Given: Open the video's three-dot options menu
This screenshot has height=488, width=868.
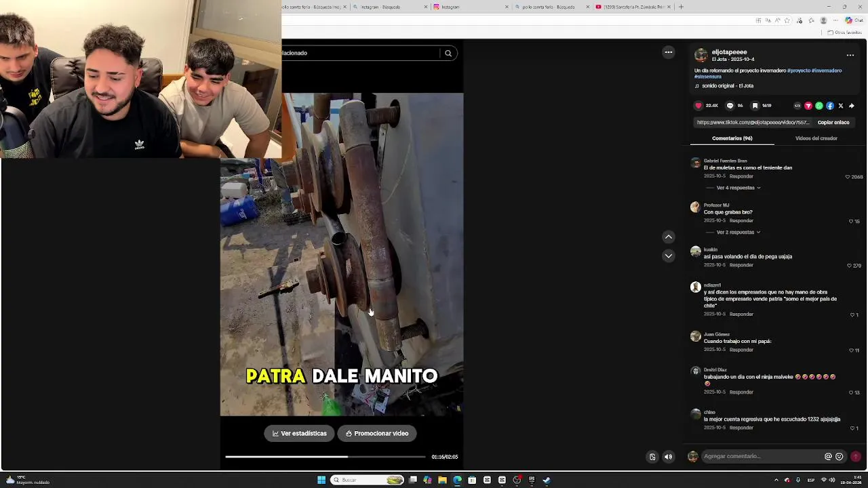Looking at the screenshot, I should (x=669, y=52).
